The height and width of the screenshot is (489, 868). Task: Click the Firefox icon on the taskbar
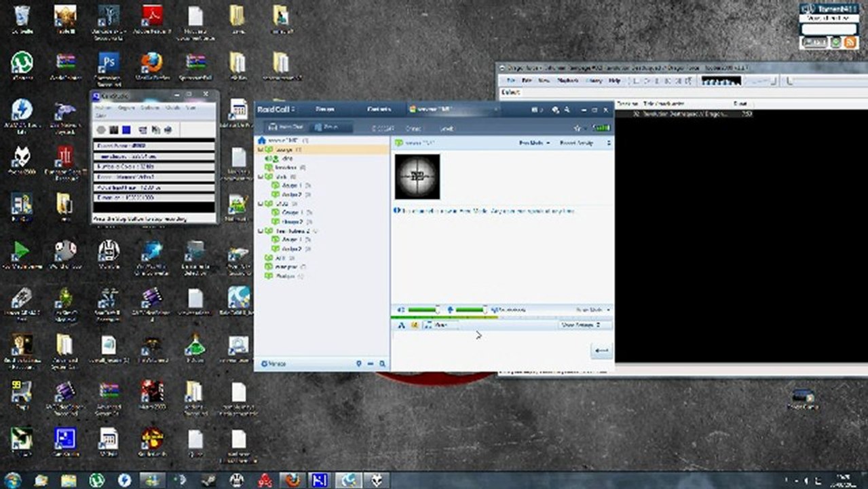[292, 480]
